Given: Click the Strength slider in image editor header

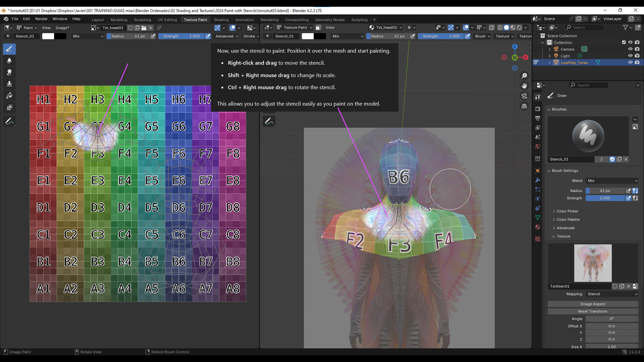Looking at the screenshot, I should coord(181,36).
